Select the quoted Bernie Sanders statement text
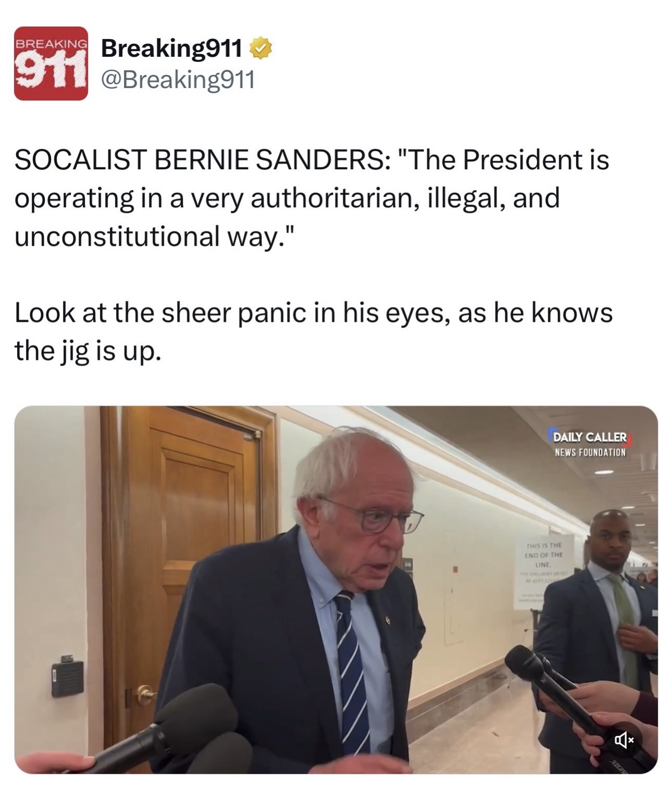Viewport: 672px width, 788px height. point(312,197)
